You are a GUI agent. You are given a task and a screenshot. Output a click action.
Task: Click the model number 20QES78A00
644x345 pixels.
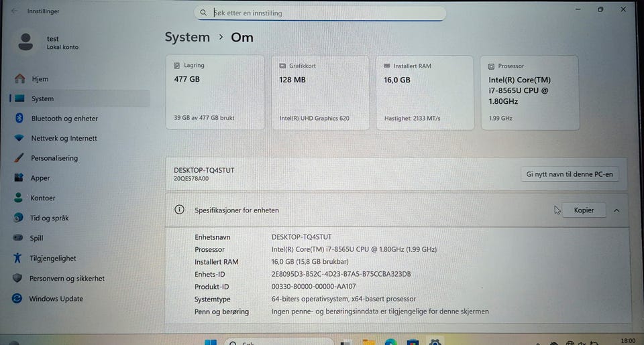point(191,178)
